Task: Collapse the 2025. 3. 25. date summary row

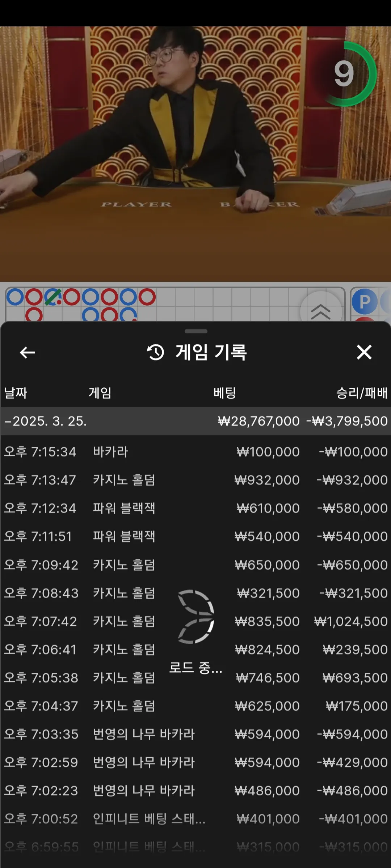Action: point(195,421)
